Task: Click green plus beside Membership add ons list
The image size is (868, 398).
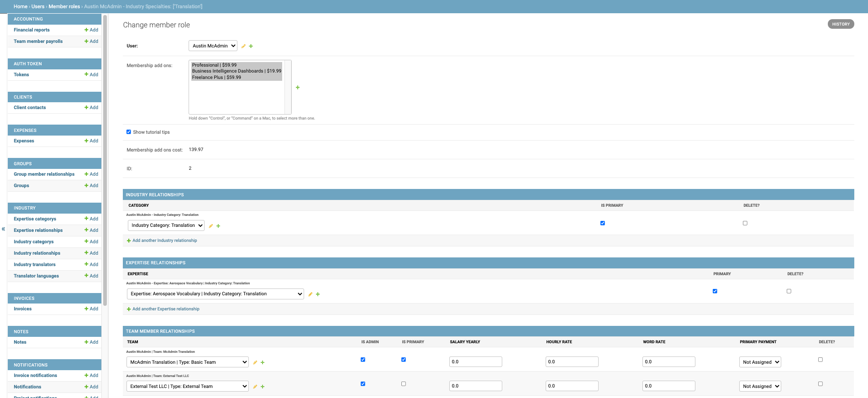Action: (x=298, y=88)
